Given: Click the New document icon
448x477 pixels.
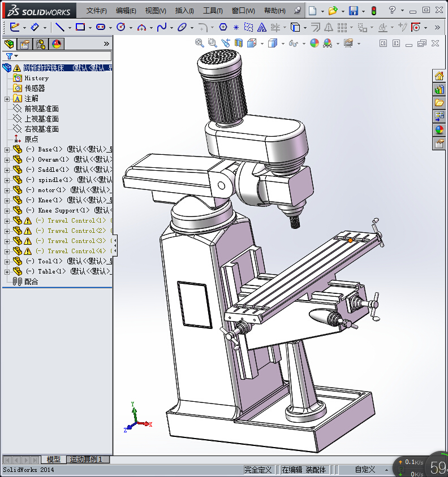Looking at the screenshot, I should [x=312, y=11].
